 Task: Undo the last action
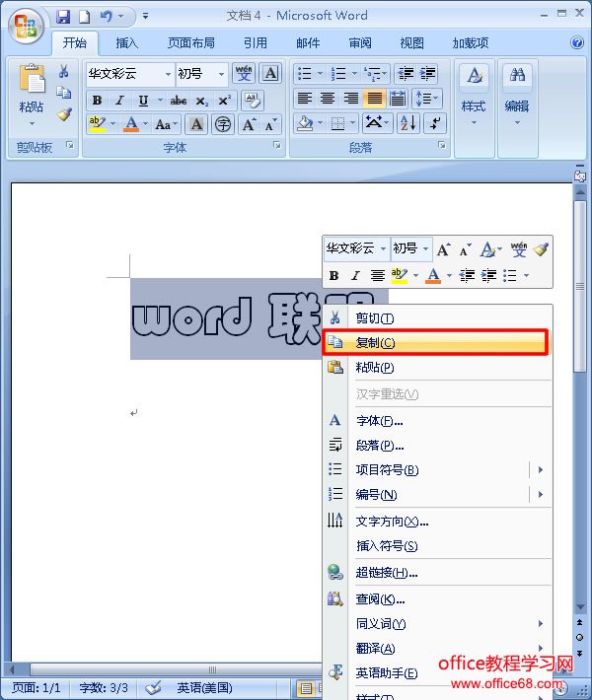tap(106, 17)
